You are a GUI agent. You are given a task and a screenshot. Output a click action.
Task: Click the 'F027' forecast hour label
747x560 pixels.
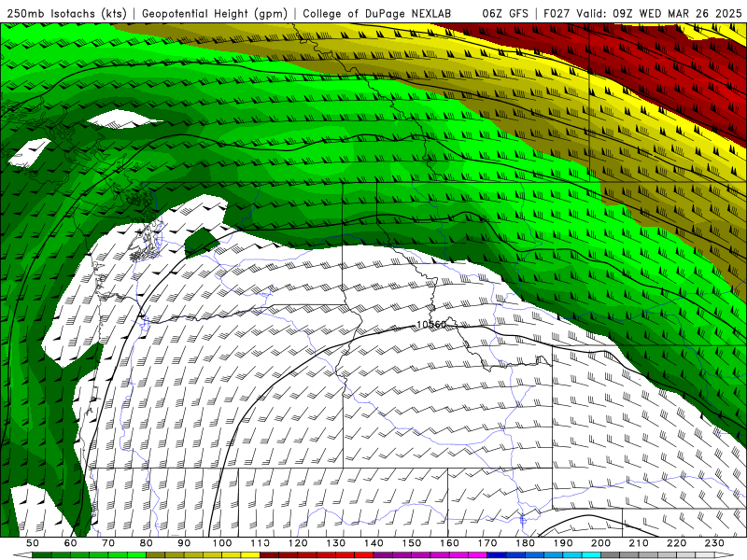(x=557, y=13)
